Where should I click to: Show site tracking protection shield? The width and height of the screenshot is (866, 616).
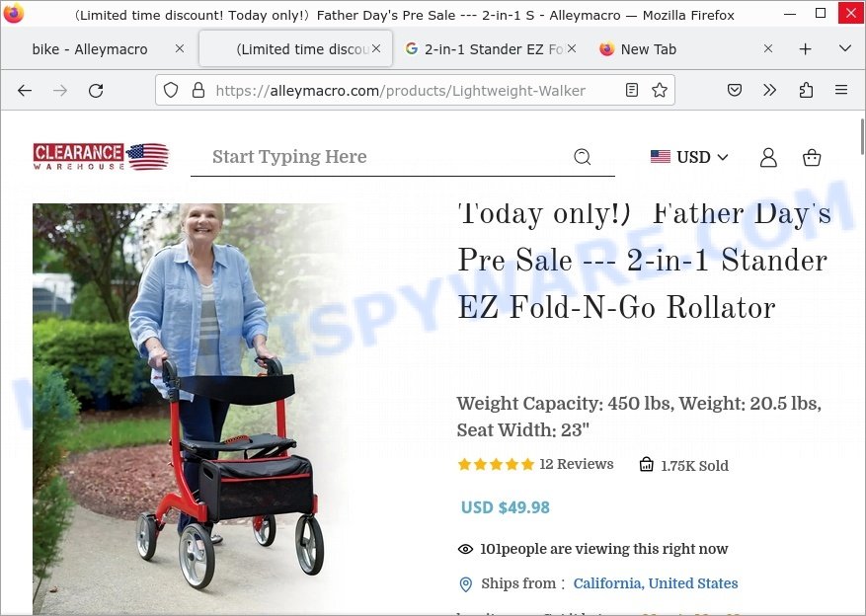(171, 90)
